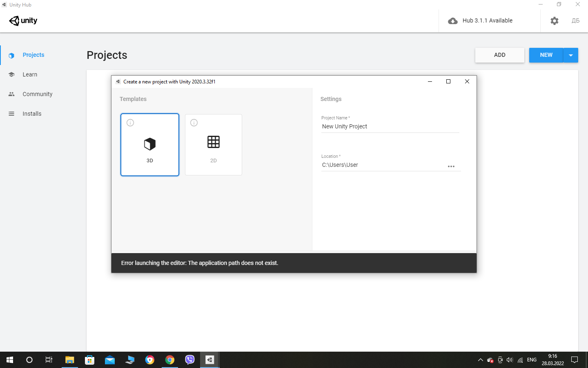This screenshot has width=588, height=368.
Task: Switch to Unity Hub taskbar button
Action: click(210, 360)
